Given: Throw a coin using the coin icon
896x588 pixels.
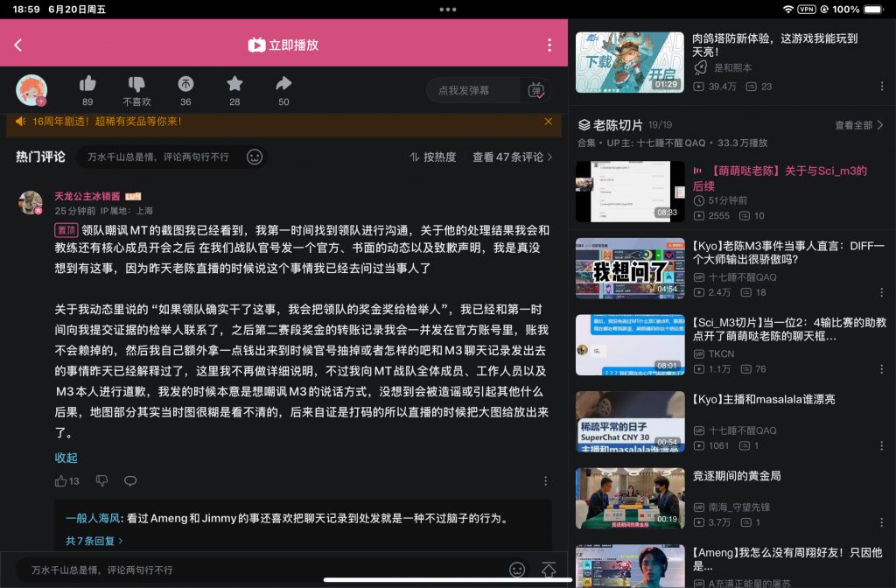Looking at the screenshot, I should point(186,81).
